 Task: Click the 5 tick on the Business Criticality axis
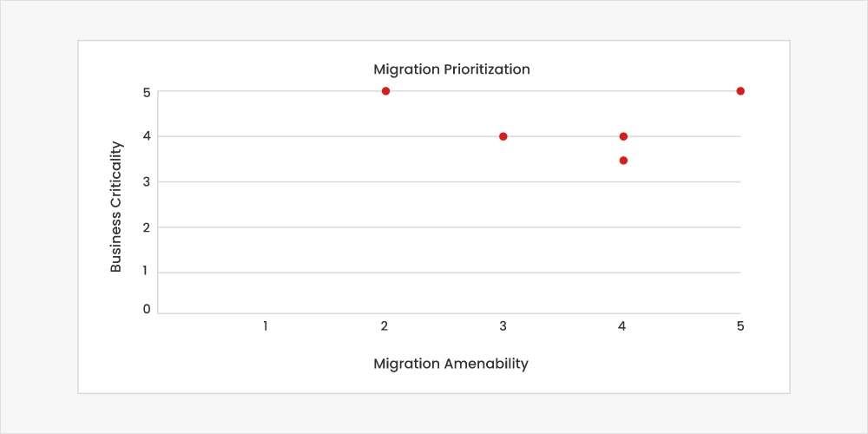[x=147, y=92]
